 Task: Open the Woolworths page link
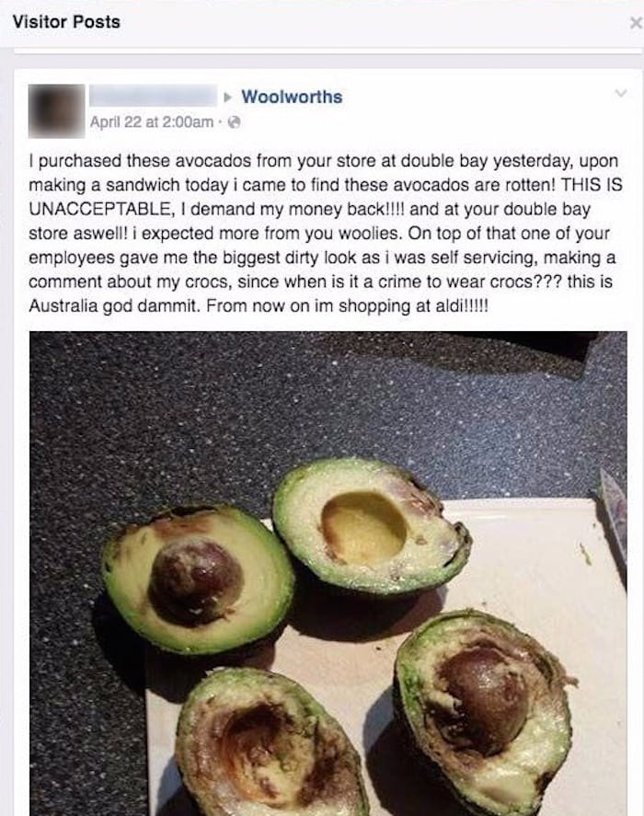pos(292,97)
